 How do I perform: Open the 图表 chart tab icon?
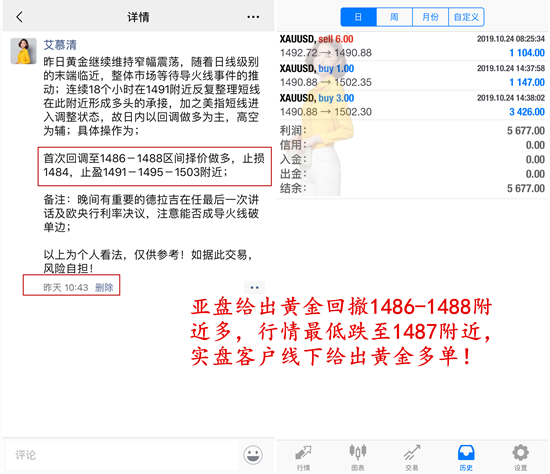pyautogui.click(x=358, y=458)
